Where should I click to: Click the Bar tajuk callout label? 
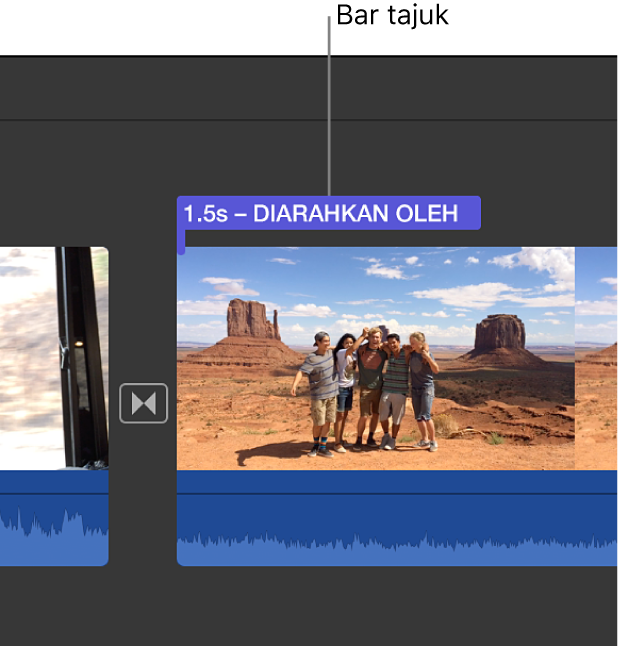392,15
